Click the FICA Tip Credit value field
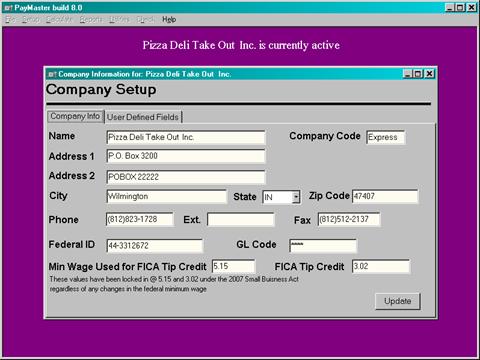 pos(381,267)
